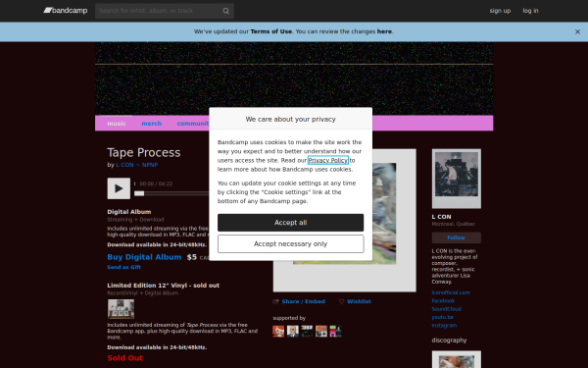The height and width of the screenshot is (368, 588).
Task: Click the wishlist heart icon
Action: click(341, 301)
